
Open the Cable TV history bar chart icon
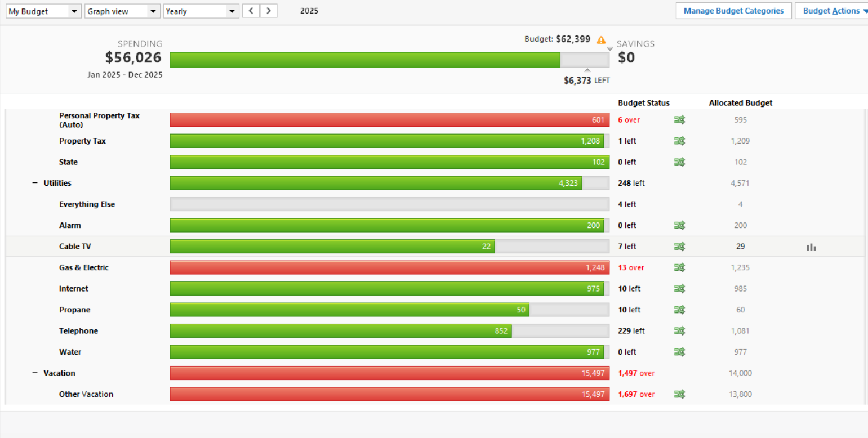point(811,247)
